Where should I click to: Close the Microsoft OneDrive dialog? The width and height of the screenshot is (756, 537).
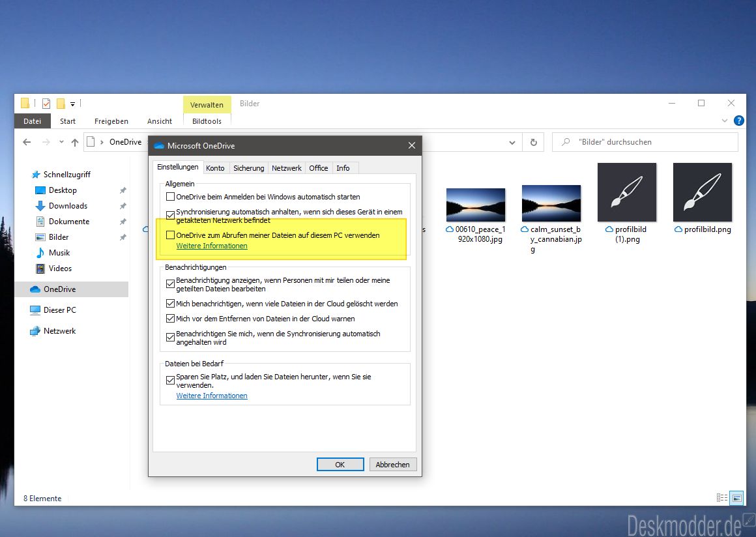(x=411, y=145)
